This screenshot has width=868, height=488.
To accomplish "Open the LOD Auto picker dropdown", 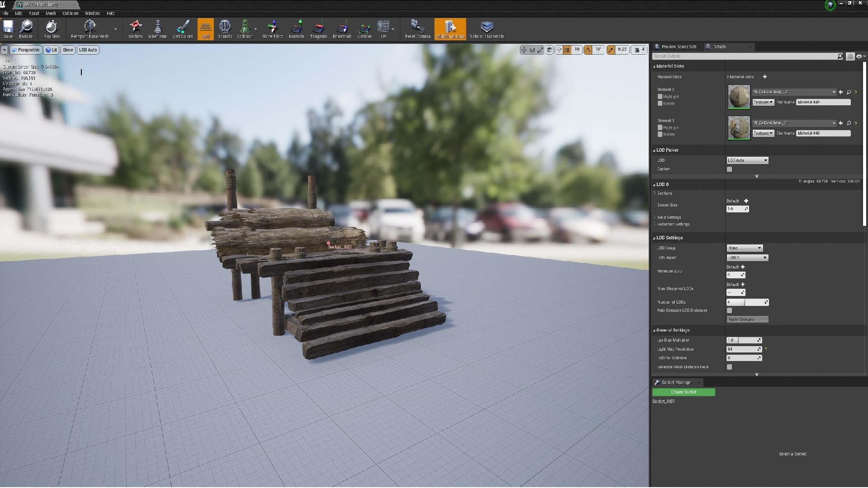I will click(747, 160).
